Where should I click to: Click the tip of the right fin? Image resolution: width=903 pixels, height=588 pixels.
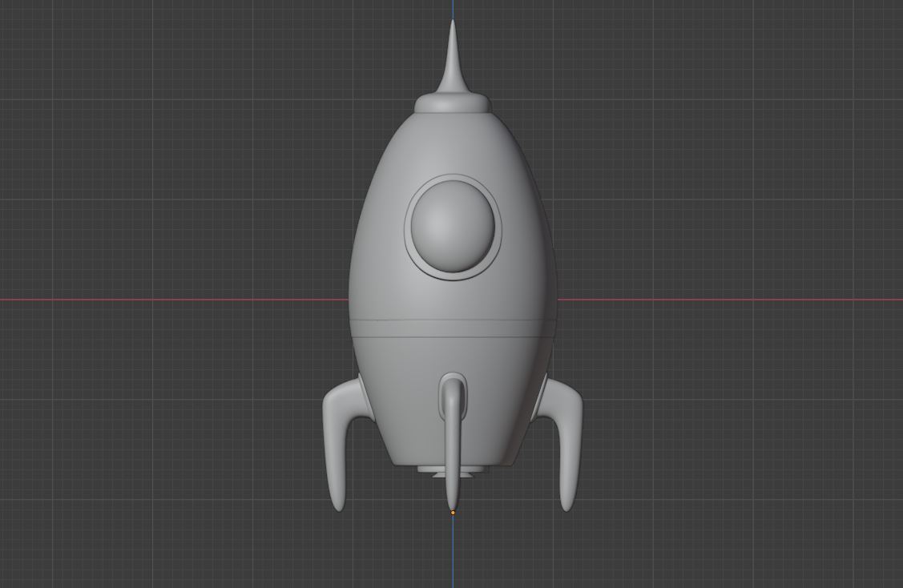566,506
